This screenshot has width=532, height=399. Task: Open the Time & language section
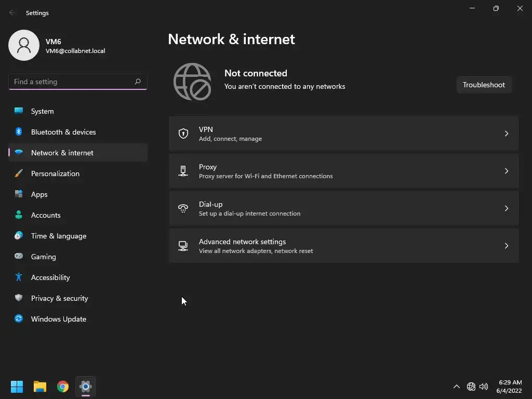point(58,236)
